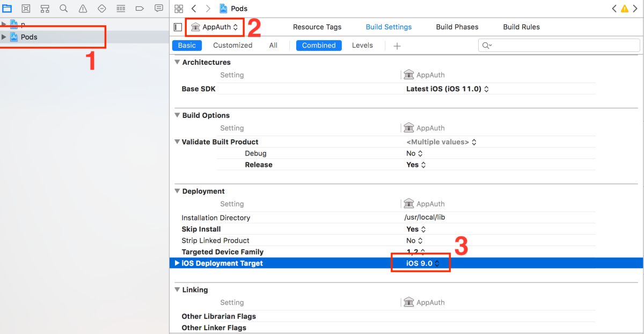Switch to the Build Settings tab
Viewport: 644px width, 334px height.
tap(389, 27)
